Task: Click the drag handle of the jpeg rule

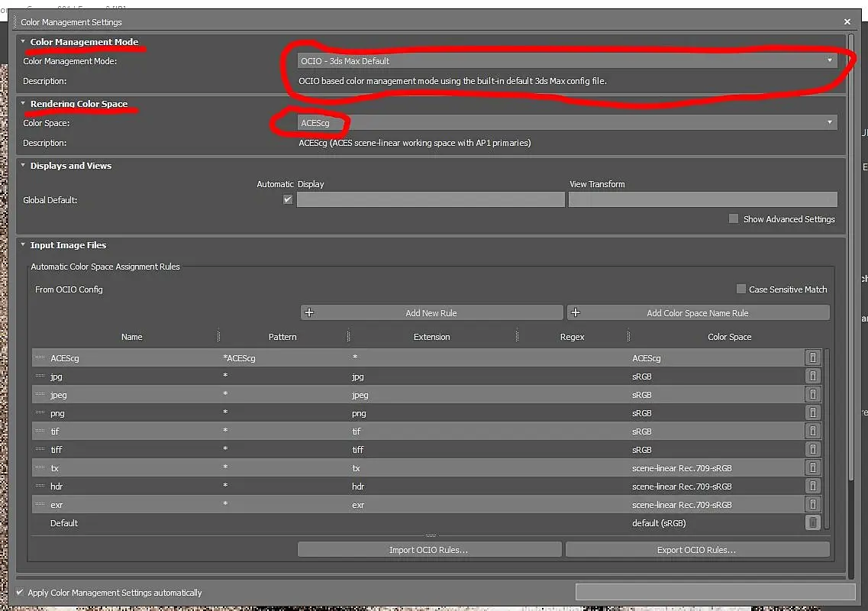Action: pyautogui.click(x=40, y=394)
